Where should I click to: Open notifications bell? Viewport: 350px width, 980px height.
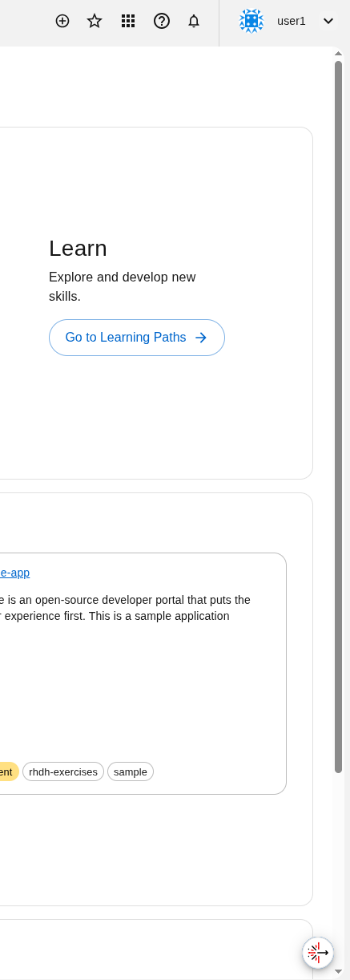click(194, 21)
